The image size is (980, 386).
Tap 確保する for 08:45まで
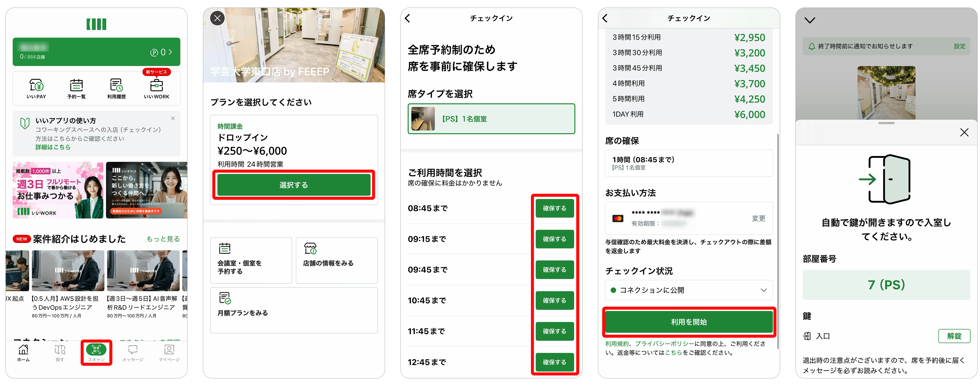click(555, 209)
